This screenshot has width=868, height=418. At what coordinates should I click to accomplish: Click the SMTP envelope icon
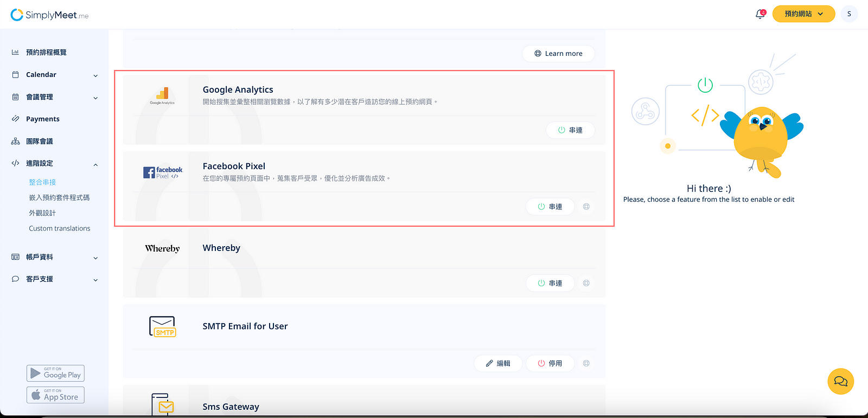click(x=162, y=326)
